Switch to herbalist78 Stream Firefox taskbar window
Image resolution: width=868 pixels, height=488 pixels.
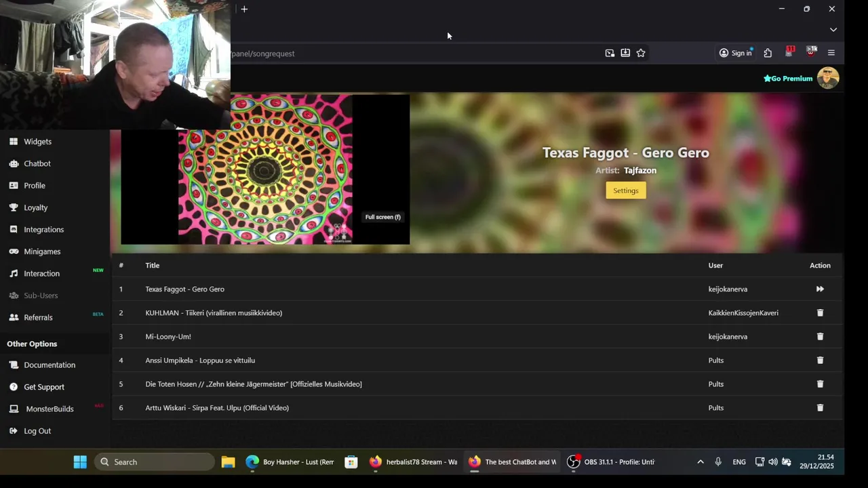click(414, 462)
